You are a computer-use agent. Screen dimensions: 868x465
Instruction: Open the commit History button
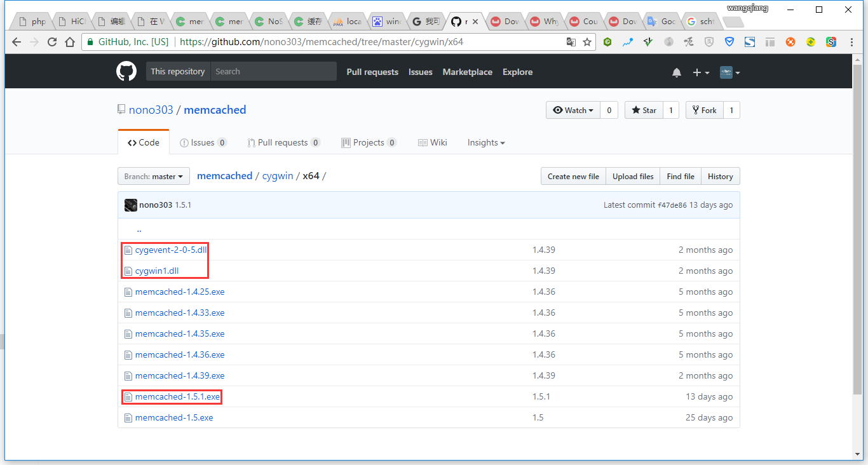pyautogui.click(x=721, y=177)
